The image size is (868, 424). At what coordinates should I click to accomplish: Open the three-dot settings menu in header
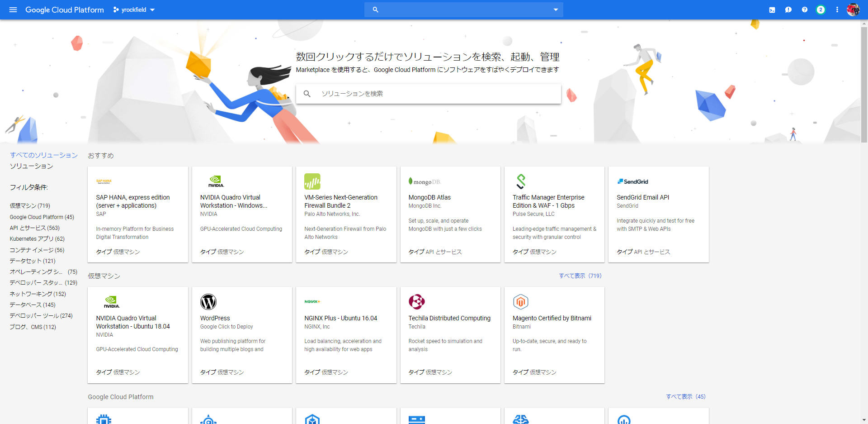point(837,10)
